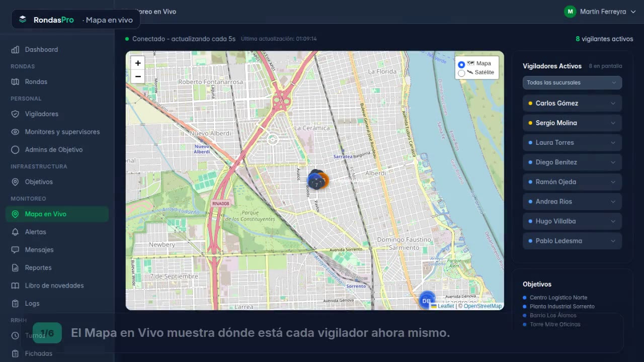Expand the Sergio Molina row
Image resolution: width=644 pixels, height=362 pixels.
(x=572, y=123)
